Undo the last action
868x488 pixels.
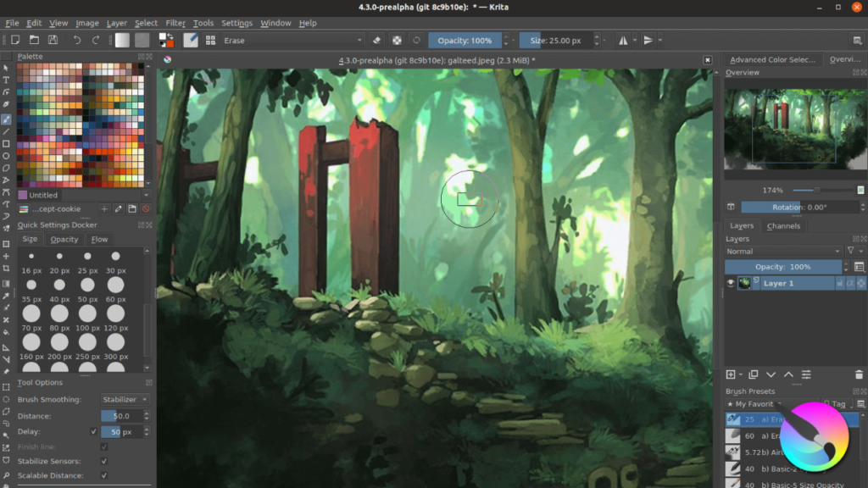[x=77, y=40]
